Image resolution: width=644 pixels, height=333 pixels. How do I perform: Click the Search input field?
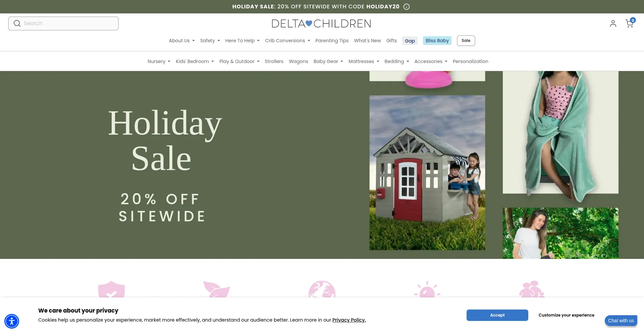63,23
